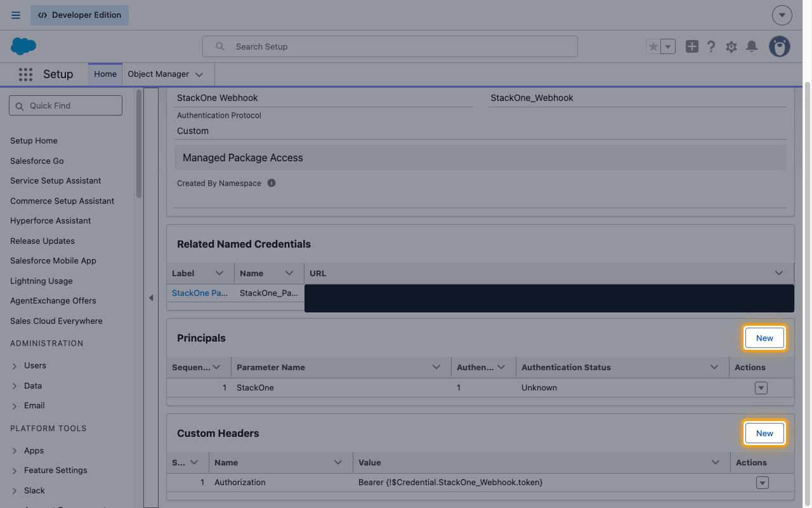
Task: Click the Managed Package Access section header
Action: click(480, 157)
